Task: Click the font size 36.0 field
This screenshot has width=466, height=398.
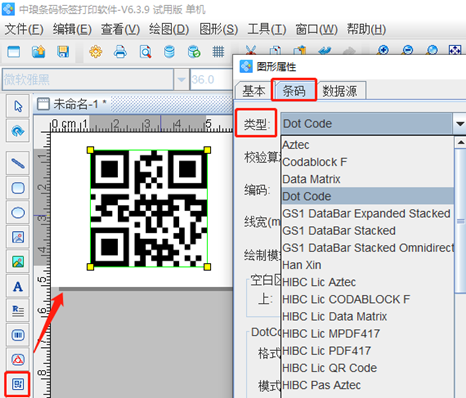Action: (x=211, y=80)
